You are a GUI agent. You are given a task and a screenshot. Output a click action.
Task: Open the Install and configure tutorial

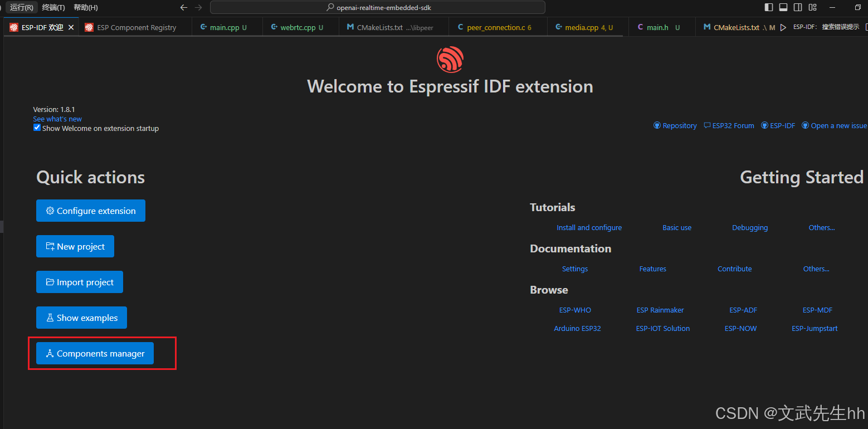coord(589,227)
